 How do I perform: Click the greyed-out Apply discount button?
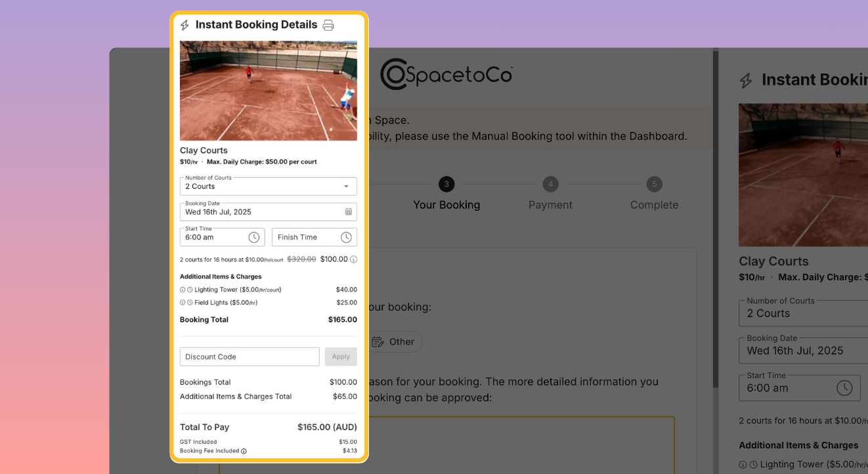point(341,356)
